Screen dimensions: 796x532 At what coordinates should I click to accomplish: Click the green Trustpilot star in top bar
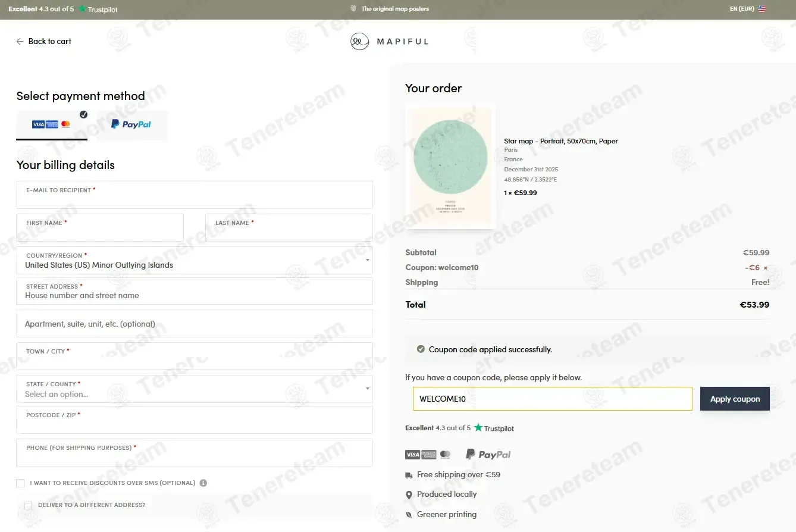83,9
